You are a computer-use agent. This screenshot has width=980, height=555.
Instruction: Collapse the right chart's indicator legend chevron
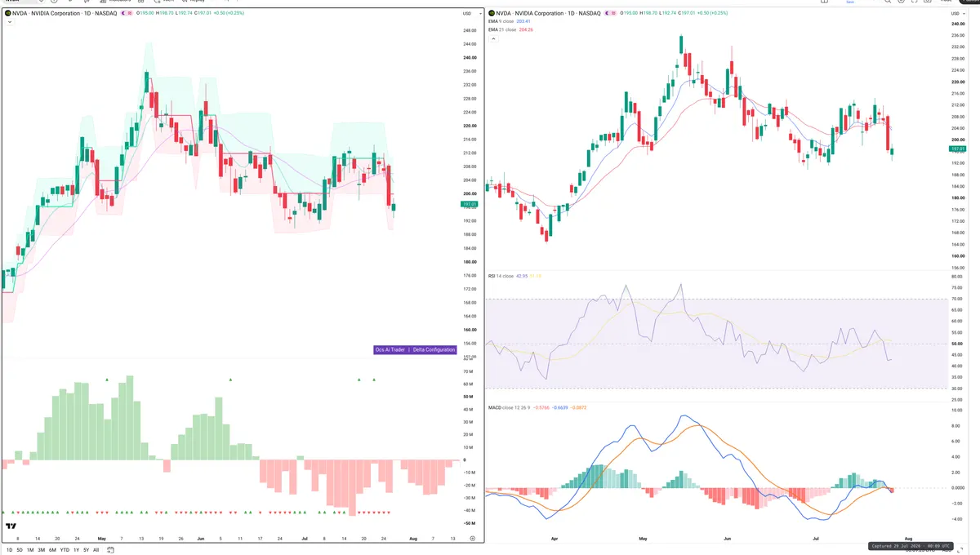point(492,38)
